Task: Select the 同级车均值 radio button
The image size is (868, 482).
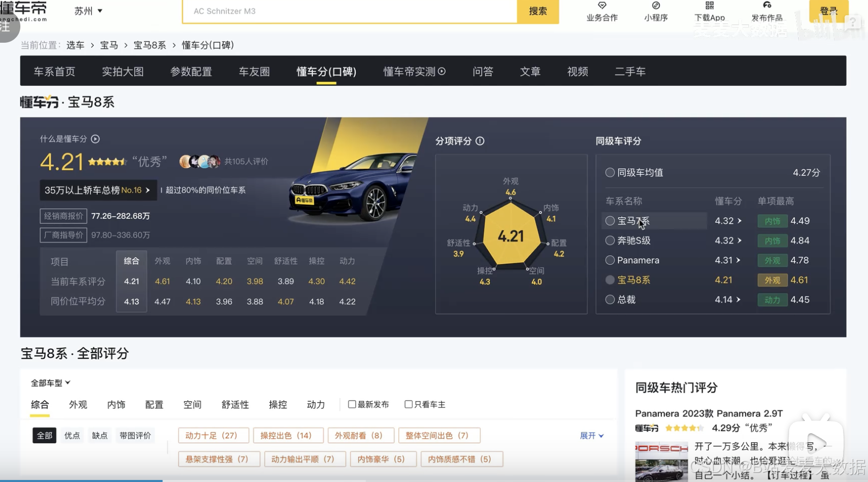Action: click(x=610, y=172)
